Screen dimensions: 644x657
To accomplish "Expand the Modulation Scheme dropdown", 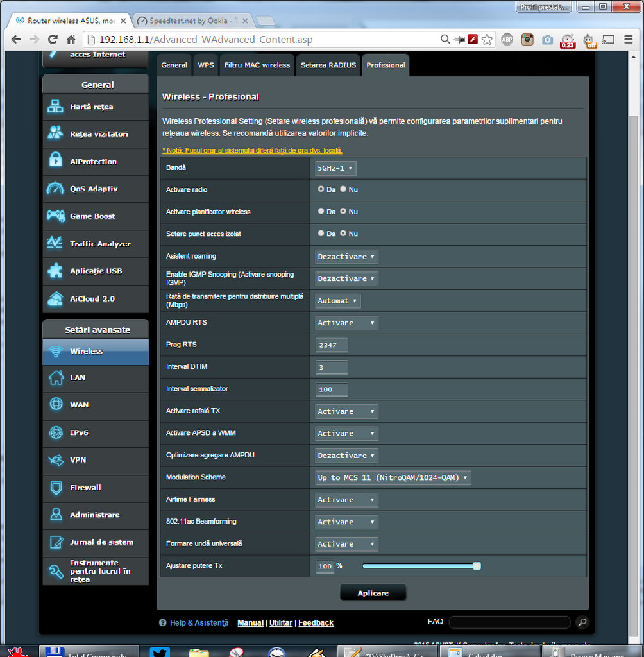I will (393, 477).
